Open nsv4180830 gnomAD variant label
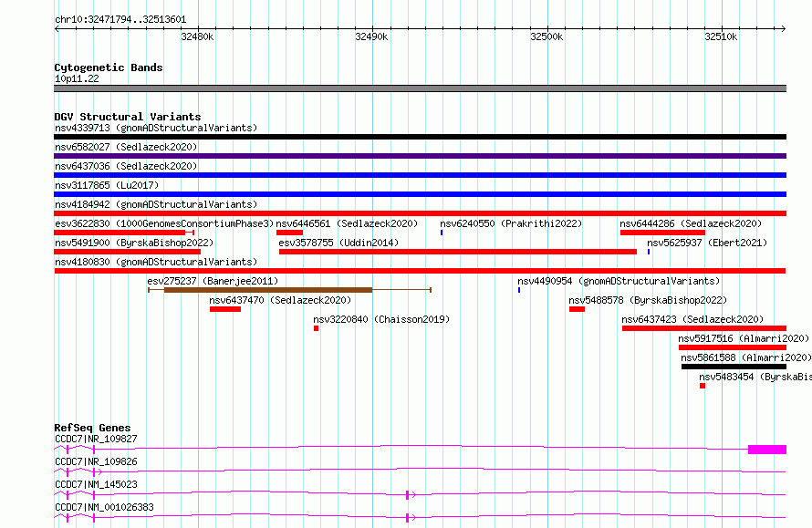Image resolution: width=812 pixels, height=528 pixels. point(156,262)
